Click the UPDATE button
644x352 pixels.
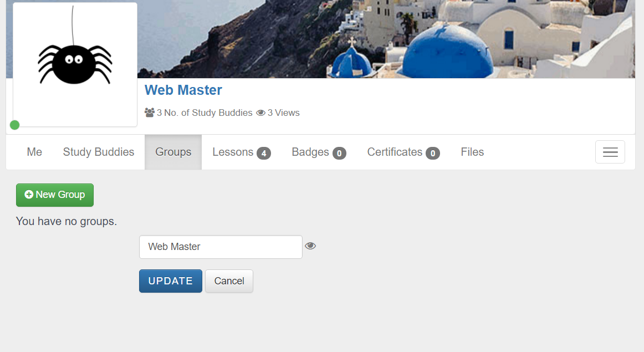[x=171, y=281]
